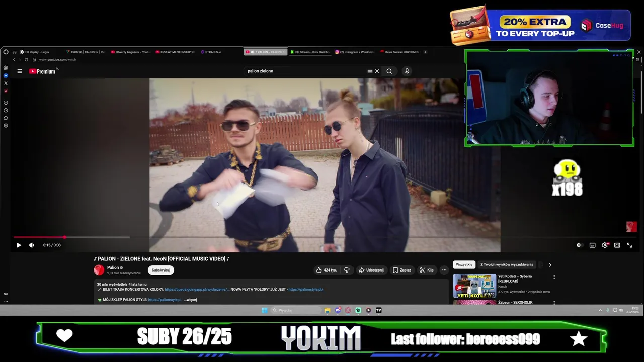Image resolution: width=644 pixels, height=362 pixels.
Task: Select Z Twoich wyników wyszukiwania chip
Action: pos(507,264)
